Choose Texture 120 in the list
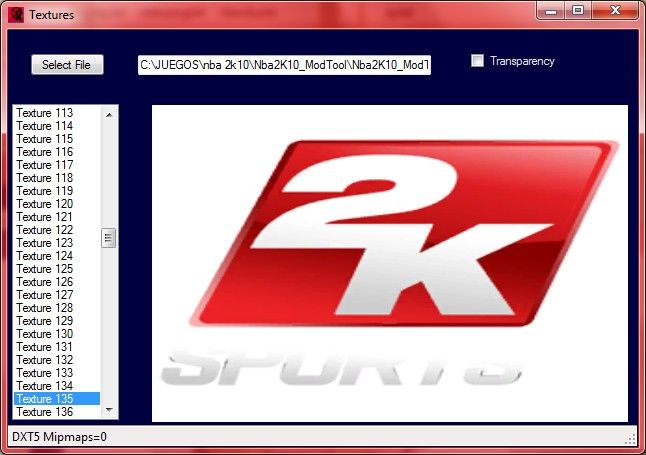Image resolution: width=646 pixels, height=455 pixels. [45, 204]
